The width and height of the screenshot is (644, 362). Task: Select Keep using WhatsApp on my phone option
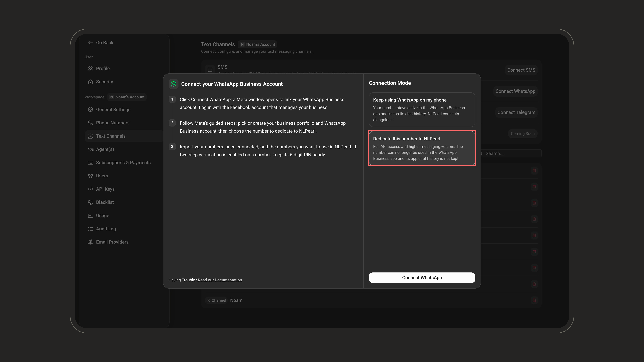422,110
